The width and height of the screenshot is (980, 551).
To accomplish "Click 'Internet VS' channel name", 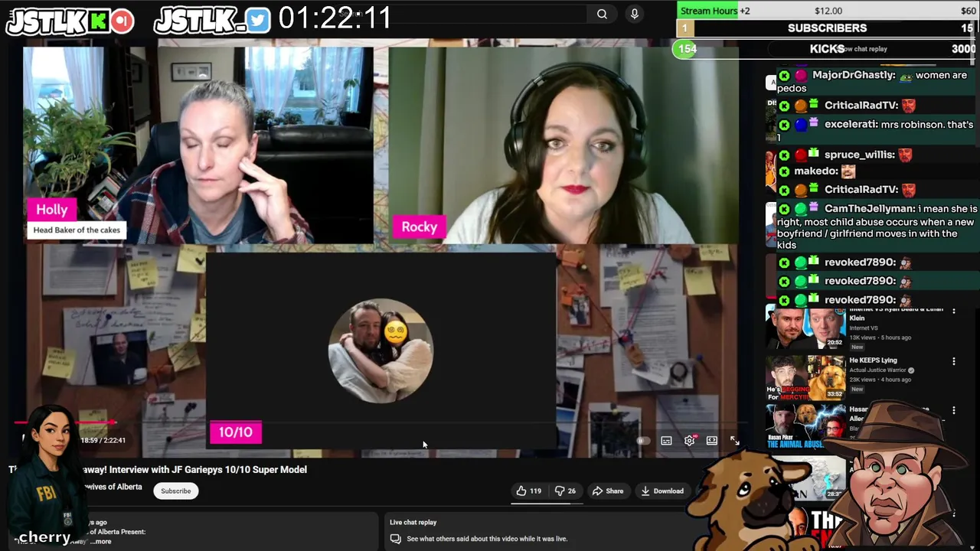I will pos(864,328).
